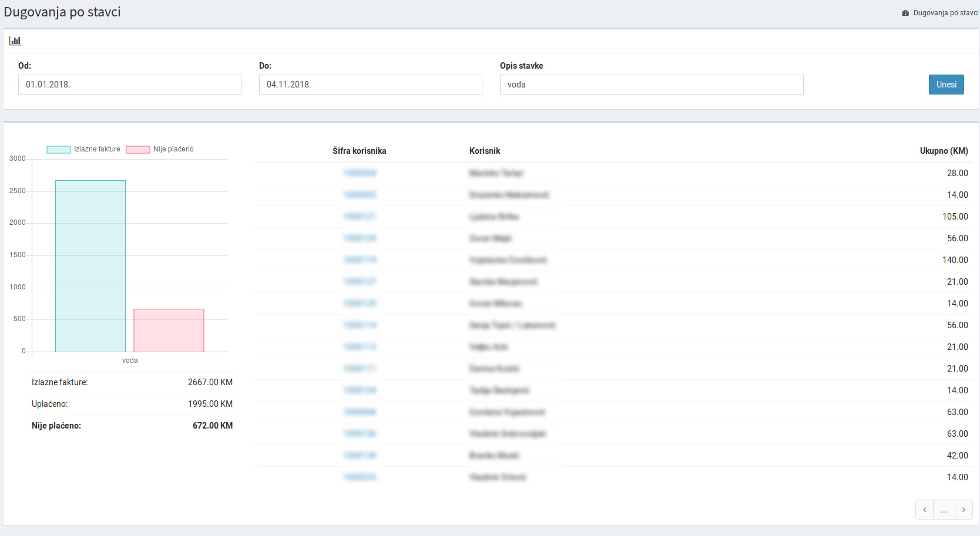Click the Šifra korisnika column header
This screenshot has height=536, width=980.
click(359, 151)
